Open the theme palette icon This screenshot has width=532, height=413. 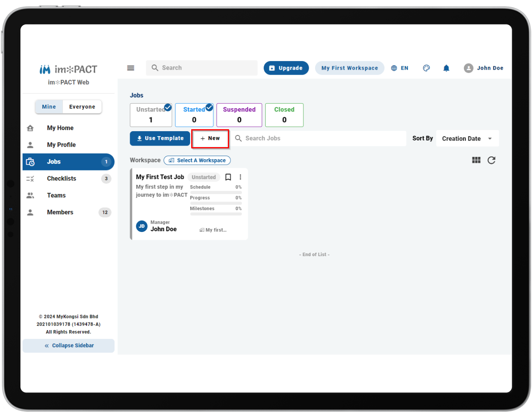pos(426,68)
